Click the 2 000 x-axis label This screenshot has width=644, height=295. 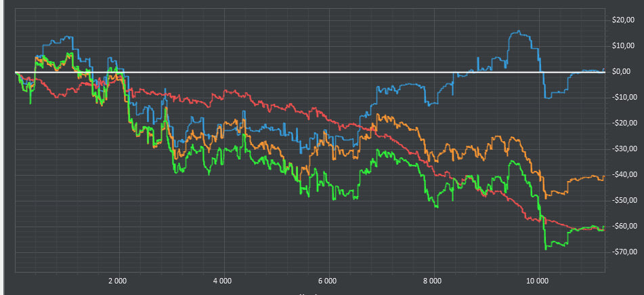[118, 280]
